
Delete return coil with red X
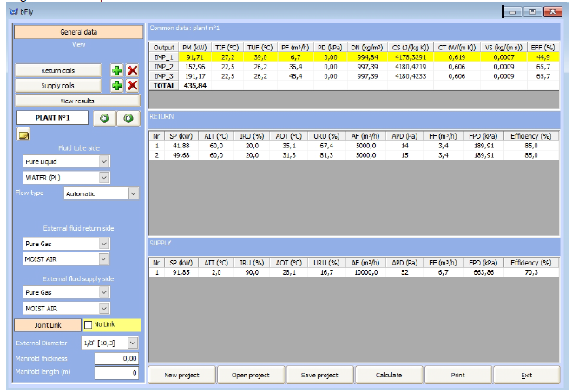point(133,70)
